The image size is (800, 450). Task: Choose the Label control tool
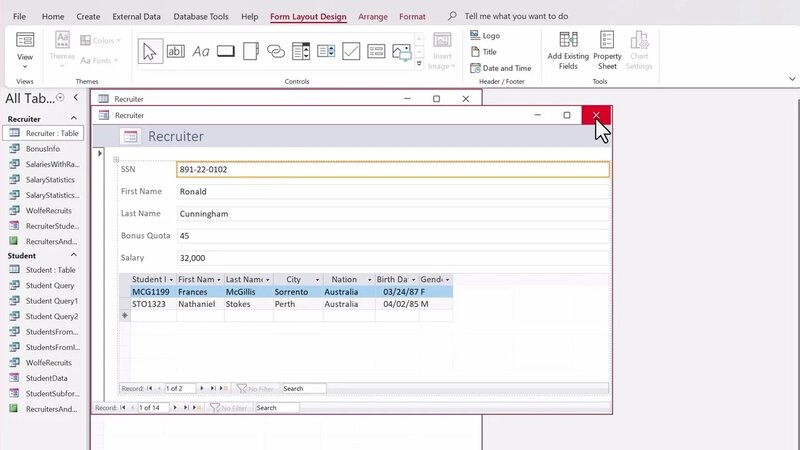tap(201, 51)
